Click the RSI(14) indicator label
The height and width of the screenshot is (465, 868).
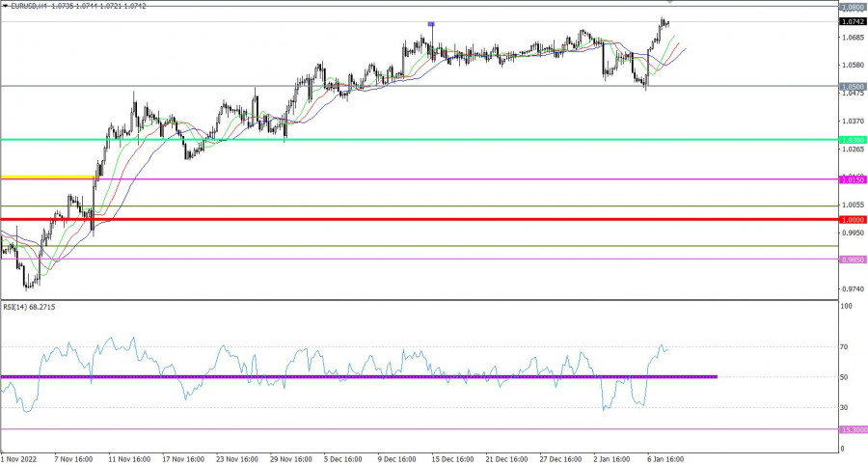27,309
